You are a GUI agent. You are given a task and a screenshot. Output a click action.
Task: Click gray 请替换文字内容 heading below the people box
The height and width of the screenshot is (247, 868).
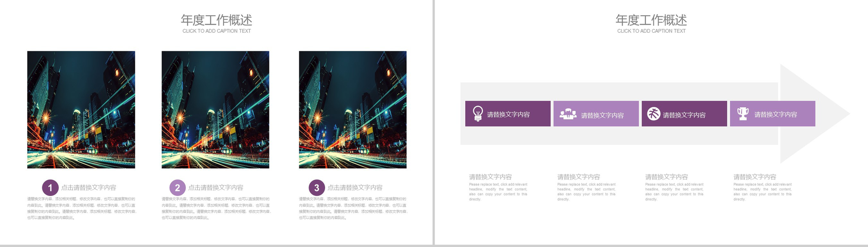[579, 177]
